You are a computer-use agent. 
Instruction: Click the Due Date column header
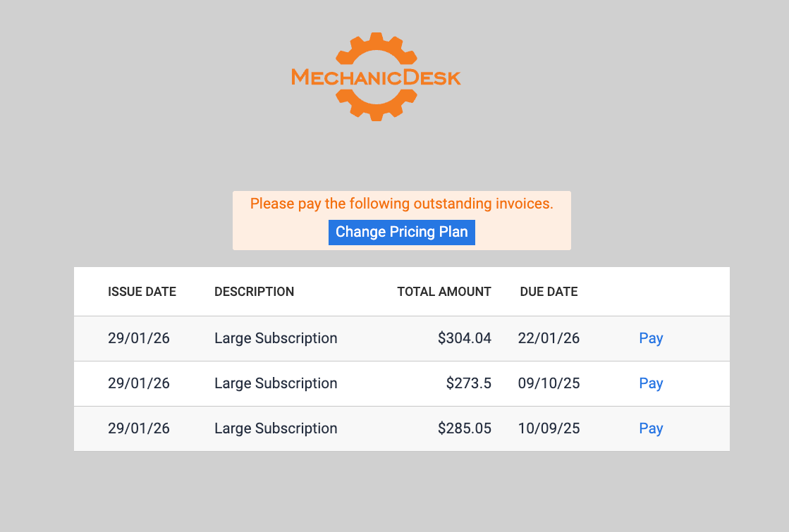549,292
